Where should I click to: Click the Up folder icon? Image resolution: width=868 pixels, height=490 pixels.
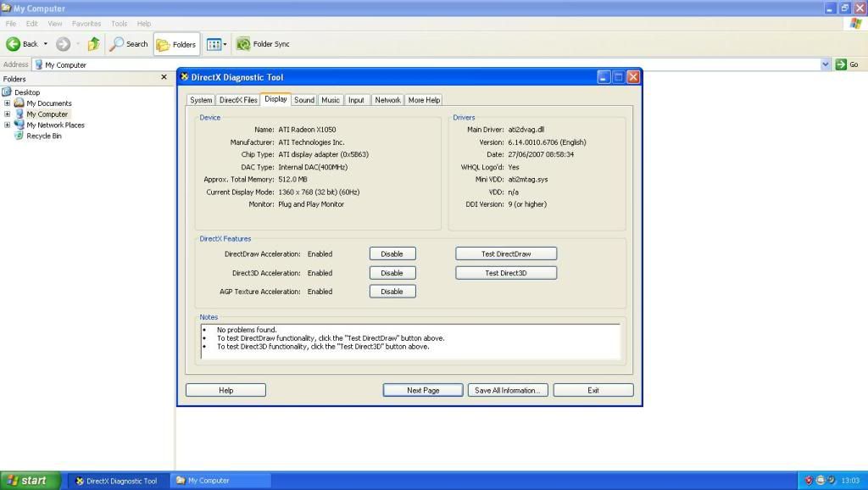(x=94, y=44)
